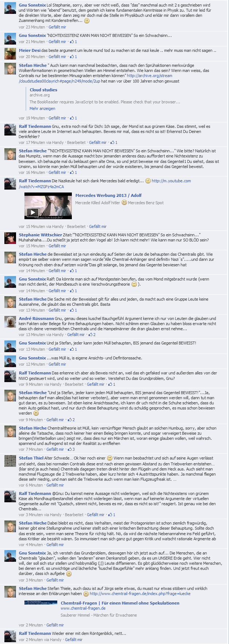Expand 'Mehr anzeigen' under Cloud studies
Image resolution: width=229 pixels, height=644 pixels.
pyautogui.click(x=42, y=108)
